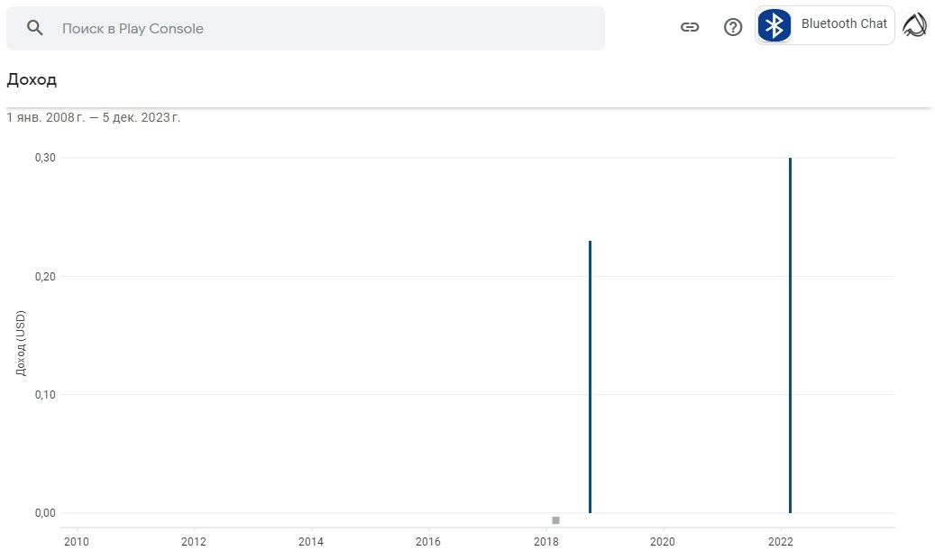Click the '0,30' y-axis label

tap(45, 158)
